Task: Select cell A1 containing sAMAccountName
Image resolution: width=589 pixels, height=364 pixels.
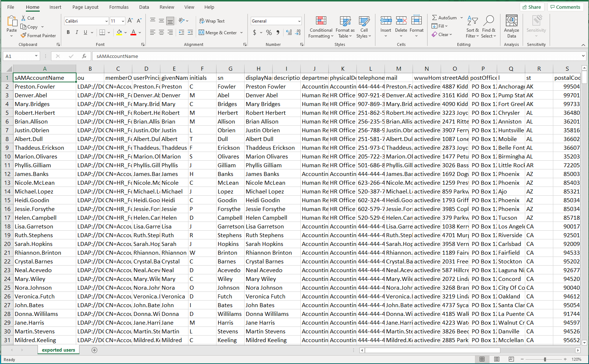Action: tap(44, 77)
